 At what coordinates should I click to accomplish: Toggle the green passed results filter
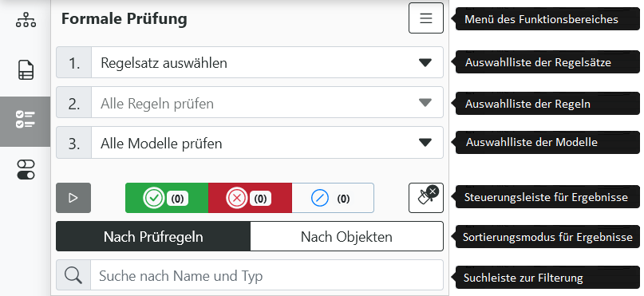[x=167, y=198]
